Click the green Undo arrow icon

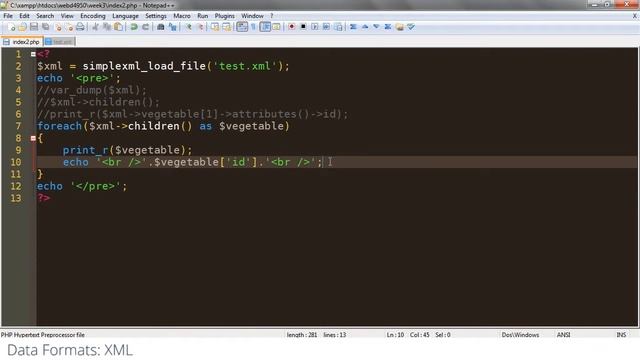tap(134, 27)
